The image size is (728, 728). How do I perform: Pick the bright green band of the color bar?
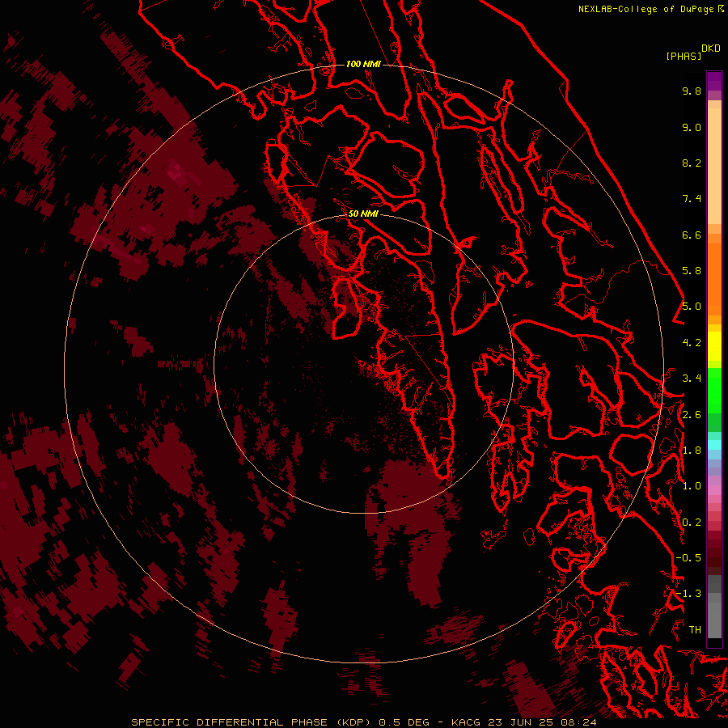(714, 391)
